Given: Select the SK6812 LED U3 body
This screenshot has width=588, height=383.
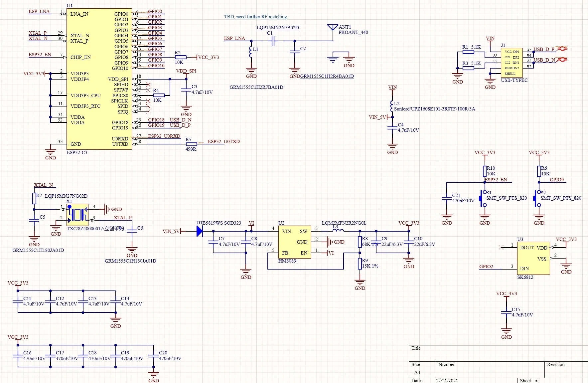Looking at the screenshot, I should (533, 258).
